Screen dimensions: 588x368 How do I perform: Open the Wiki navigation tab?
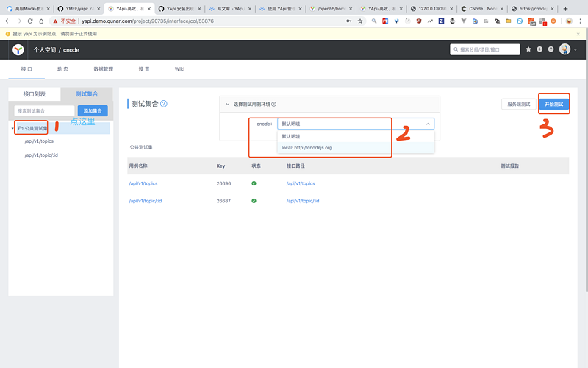coord(179,69)
